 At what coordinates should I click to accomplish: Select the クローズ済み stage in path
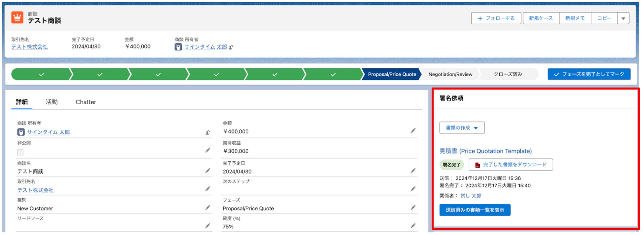point(508,74)
